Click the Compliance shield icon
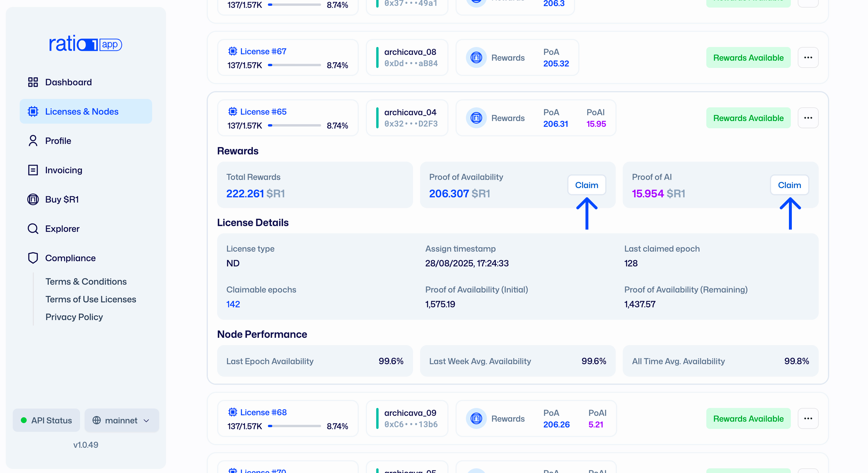The image size is (868, 473). click(x=33, y=258)
